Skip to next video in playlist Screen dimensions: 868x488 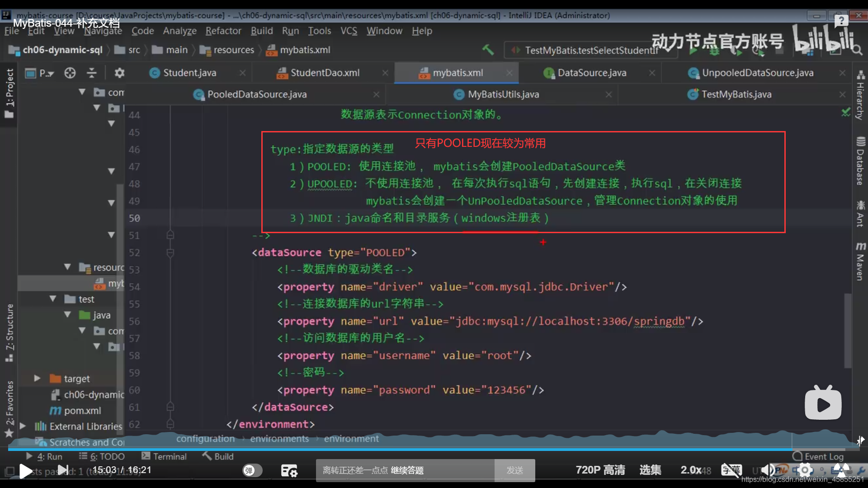[x=63, y=470]
